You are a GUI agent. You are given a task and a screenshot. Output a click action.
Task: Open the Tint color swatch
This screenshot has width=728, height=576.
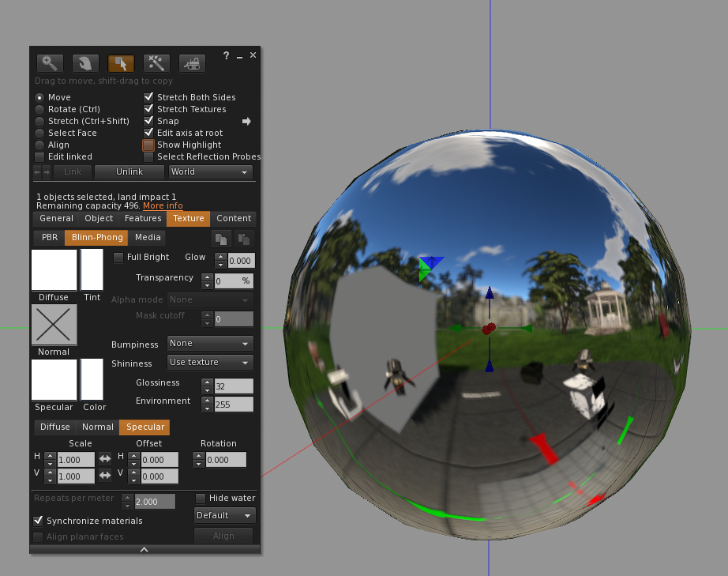point(92,270)
